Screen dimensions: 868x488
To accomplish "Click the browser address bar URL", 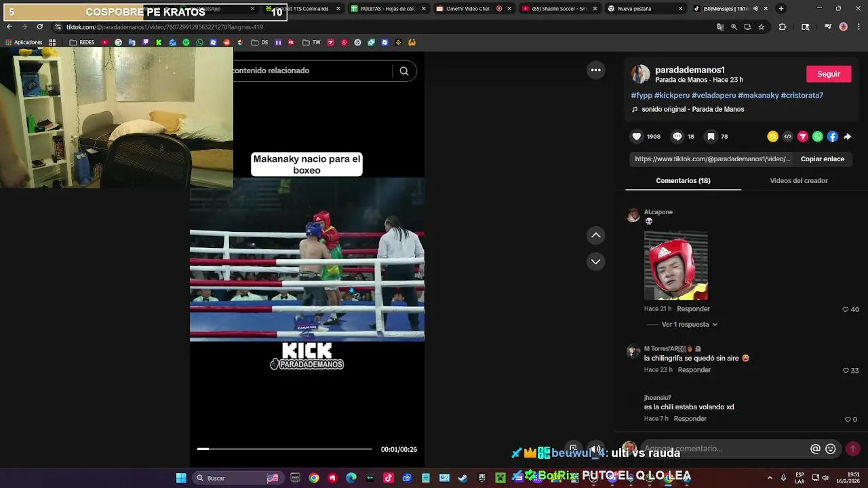I will pyautogui.click(x=164, y=27).
